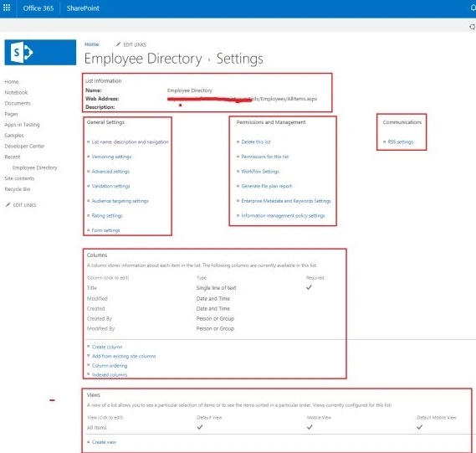Click Recent in the left navigation
The width and height of the screenshot is (476, 453).
(13, 157)
